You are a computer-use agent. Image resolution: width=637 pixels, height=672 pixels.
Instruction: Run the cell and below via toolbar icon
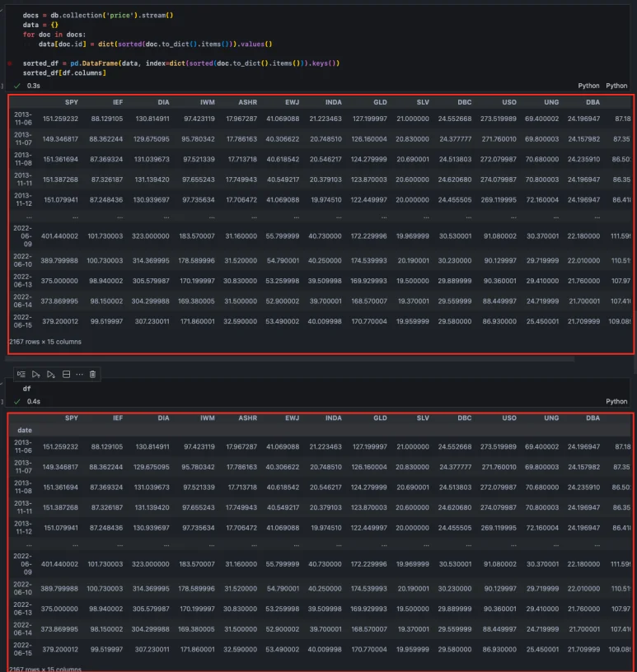(50, 374)
